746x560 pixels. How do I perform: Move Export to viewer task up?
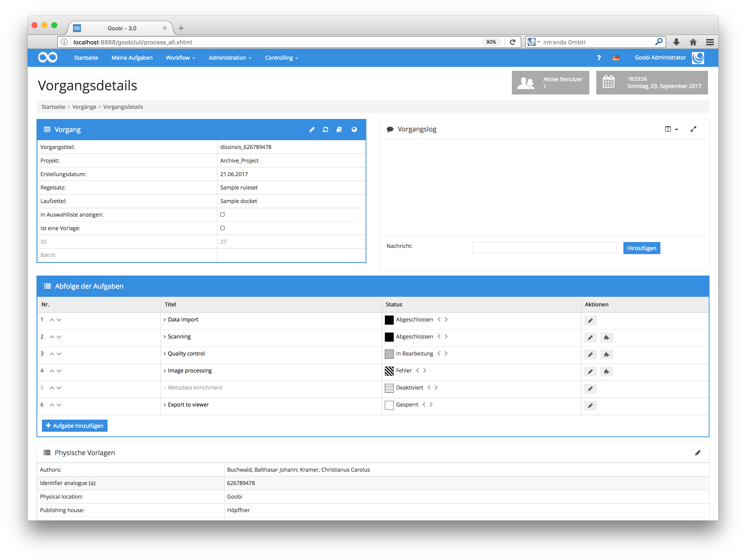(52, 405)
